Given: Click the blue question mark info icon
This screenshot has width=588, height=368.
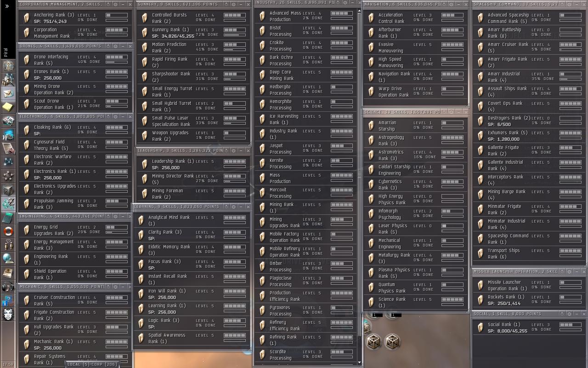Looking at the screenshot, I should 8,301.
